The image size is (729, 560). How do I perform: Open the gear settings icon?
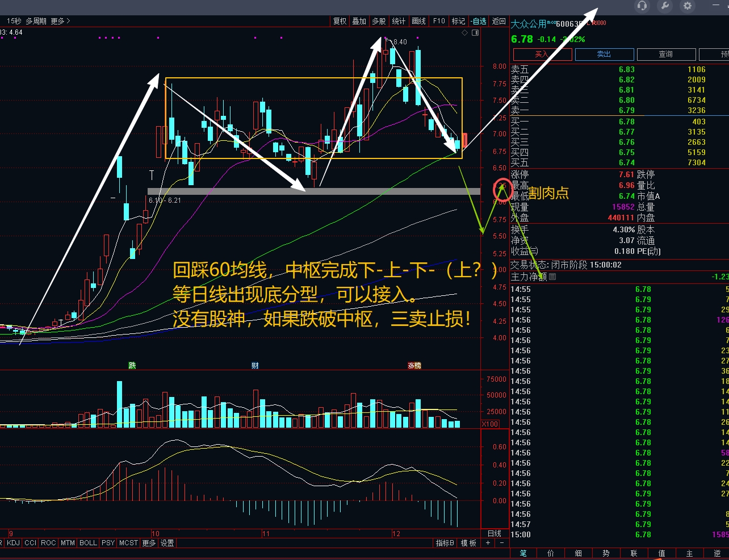pos(688,6)
